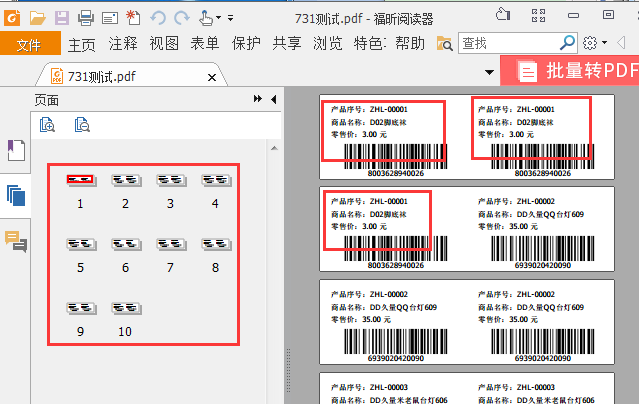Close the 731测试.pdf document tab
The height and width of the screenshot is (404, 639).
(x=211, y=78)
